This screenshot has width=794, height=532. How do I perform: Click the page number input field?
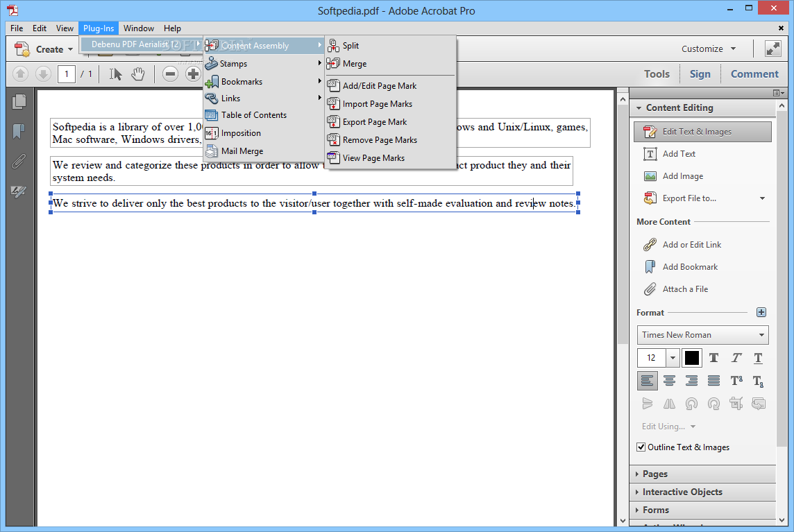pyautogui.click(x=67, y=74)
